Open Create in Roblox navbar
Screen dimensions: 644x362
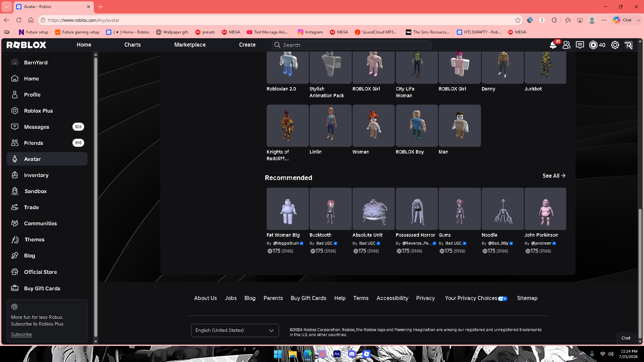tap(247, 45)
